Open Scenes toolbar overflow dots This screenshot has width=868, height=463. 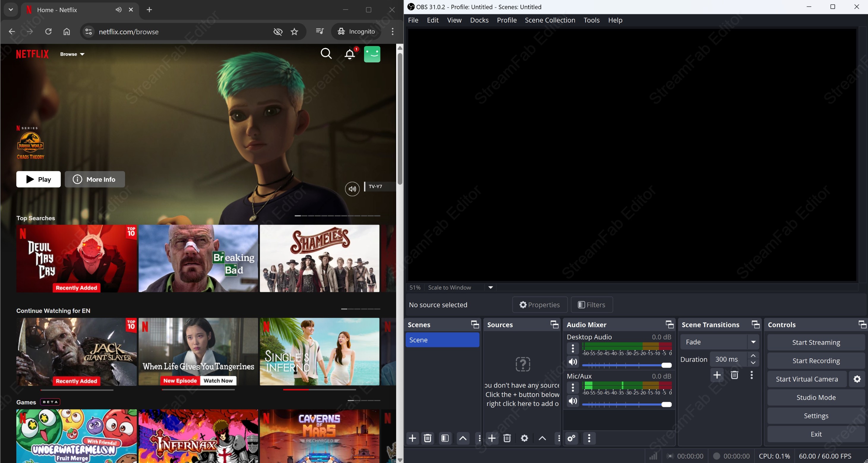coord(480,438)
